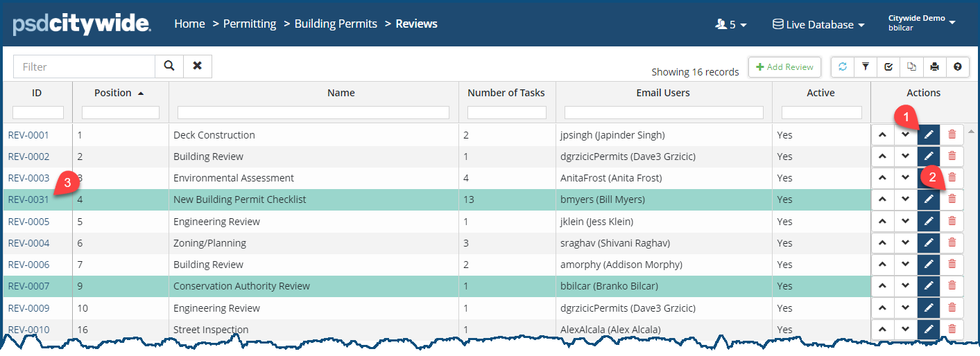The height and width of the screenshot is (356, 980).
Task: Go to Building Permits breadcrumb
Action: coord(336,24)
